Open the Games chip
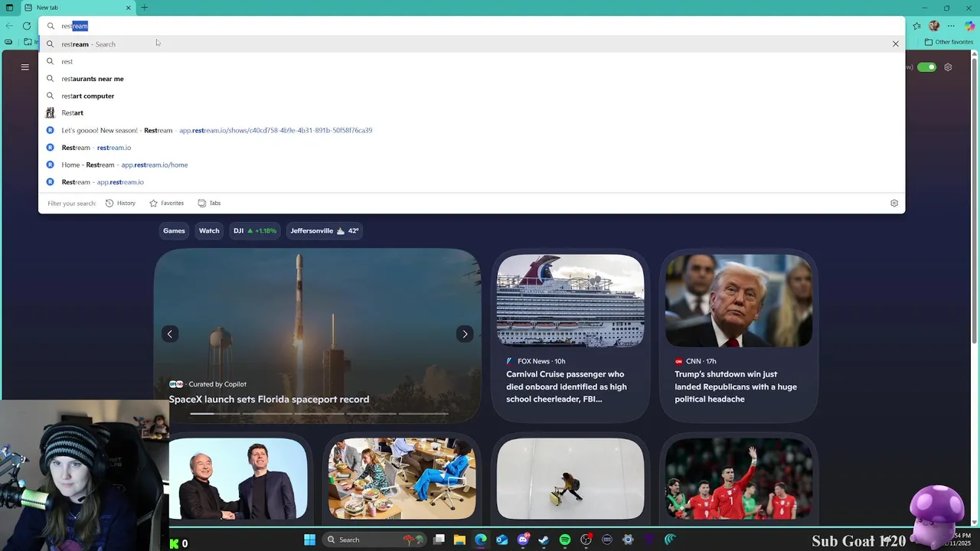 174,230
